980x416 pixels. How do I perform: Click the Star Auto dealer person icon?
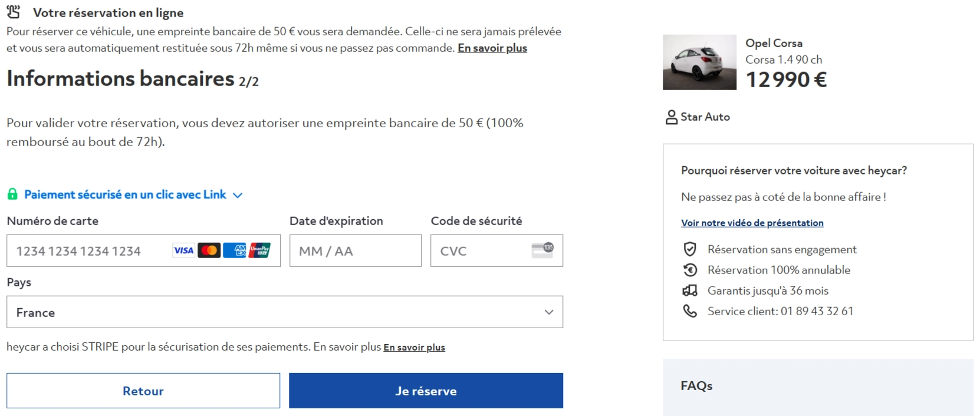tap(671, 117)
